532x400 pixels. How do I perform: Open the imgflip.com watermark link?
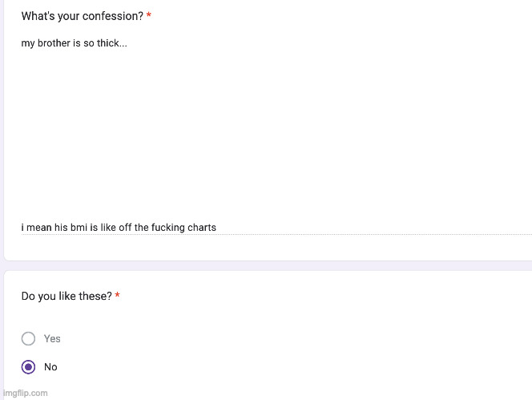click(x=25, y=393)
